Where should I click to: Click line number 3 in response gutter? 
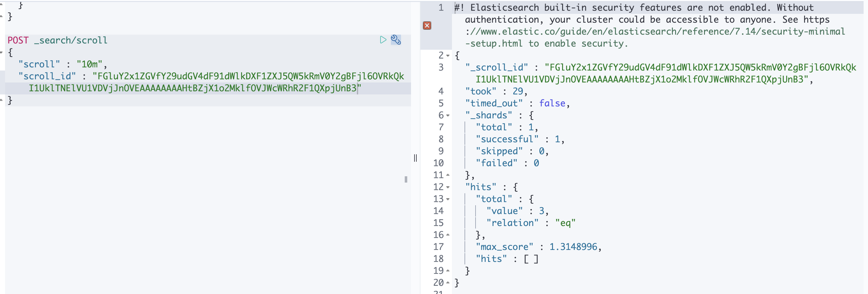click(x=441, y=67)
